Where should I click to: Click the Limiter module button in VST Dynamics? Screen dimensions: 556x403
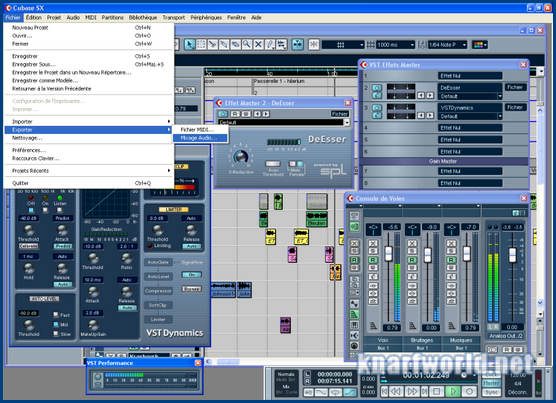(158, 319)
